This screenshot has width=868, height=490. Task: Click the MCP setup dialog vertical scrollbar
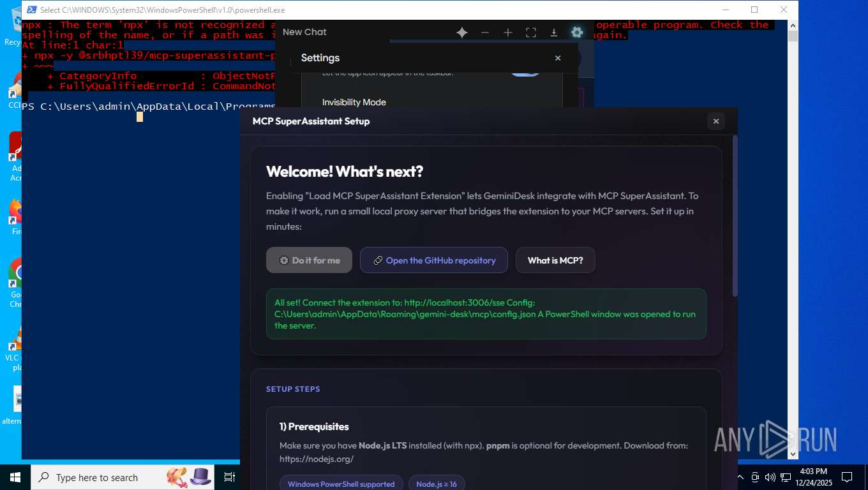pyautogui.click(x=735, y=216)
